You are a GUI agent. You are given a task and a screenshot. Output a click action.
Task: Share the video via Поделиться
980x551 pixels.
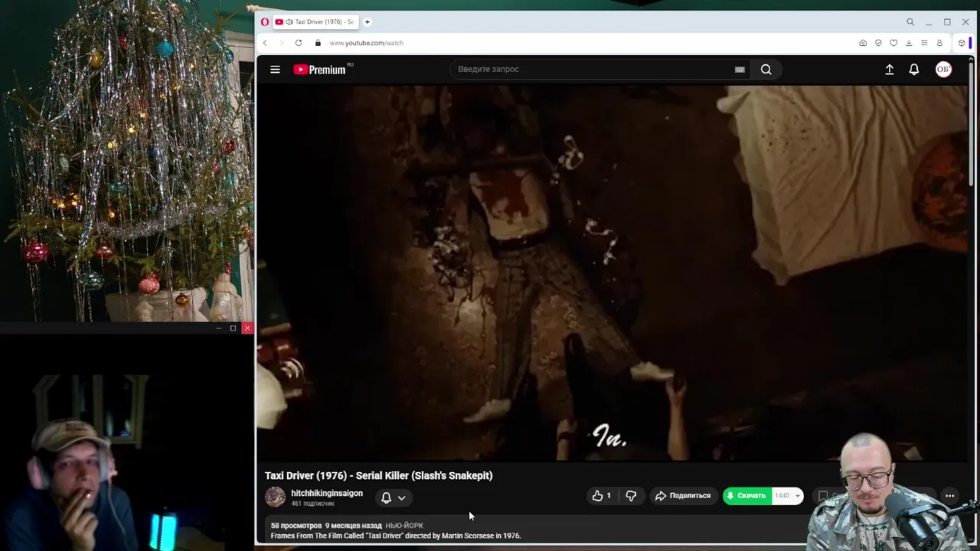pos(683,496)
